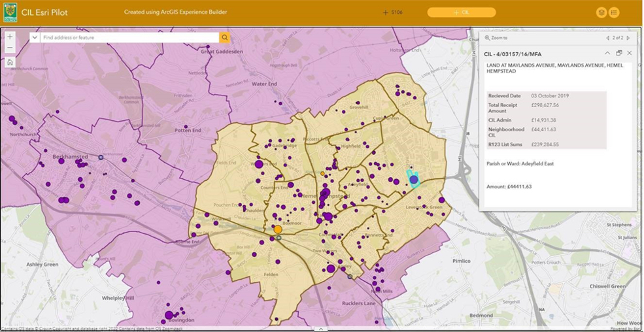Expand the bottom panel handle arrow
The height and width of the screenshot is (332, 644).
point(321,329)
